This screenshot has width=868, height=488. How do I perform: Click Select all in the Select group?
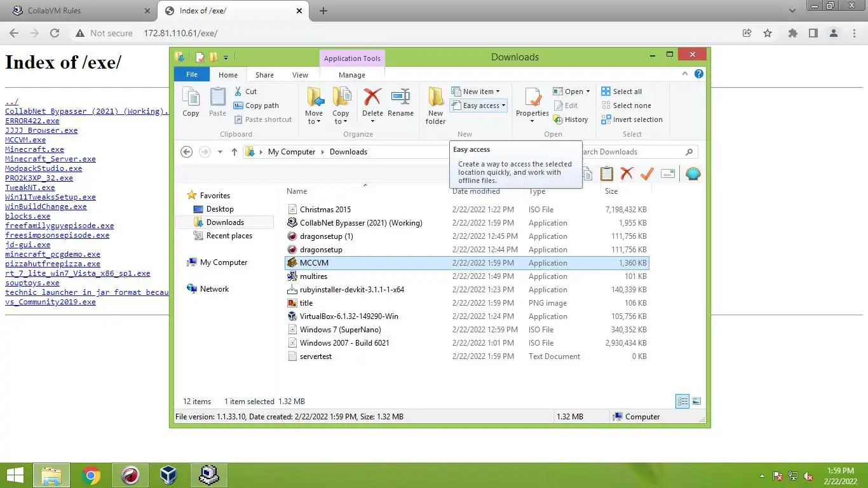[x=621, y=91]
